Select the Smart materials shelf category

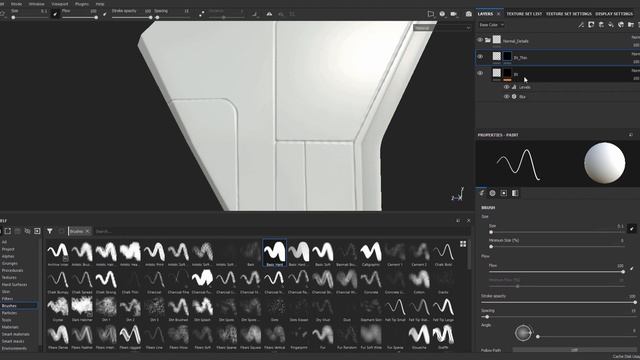pos(16,334)
